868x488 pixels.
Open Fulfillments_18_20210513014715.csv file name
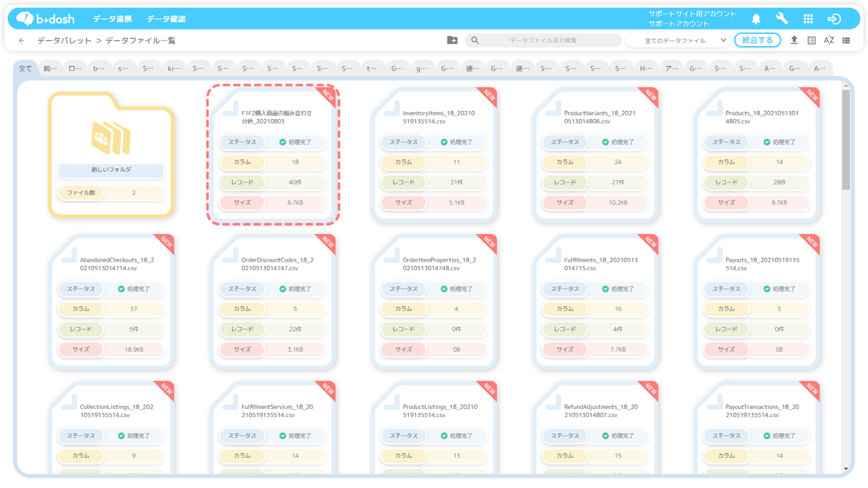click(x=601, y=264)
